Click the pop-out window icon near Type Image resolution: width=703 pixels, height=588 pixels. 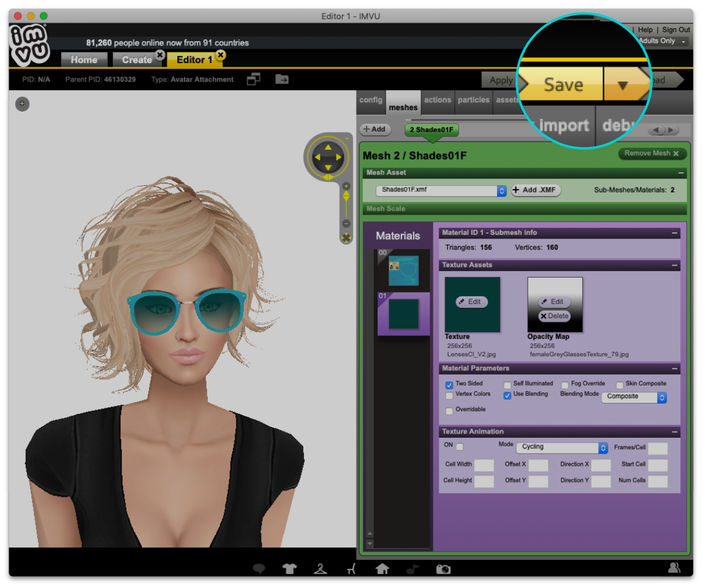pyautogui.click(x=254, y=79)
